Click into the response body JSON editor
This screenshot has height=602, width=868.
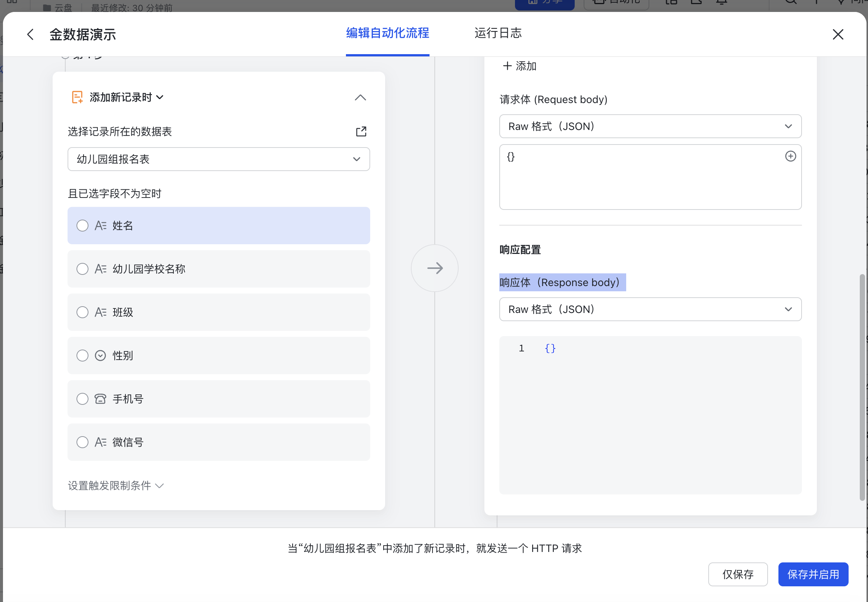(x=650, y=415)
